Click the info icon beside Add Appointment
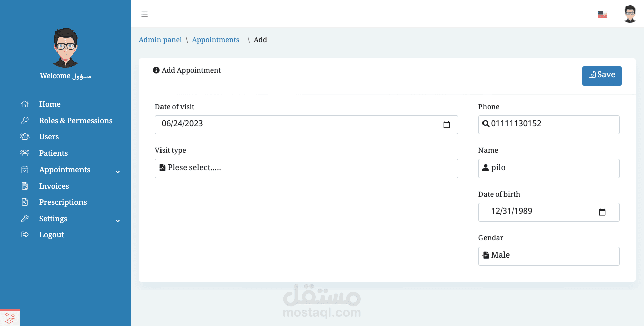Viewport: 644px width, 326px height. coord(156,70)
